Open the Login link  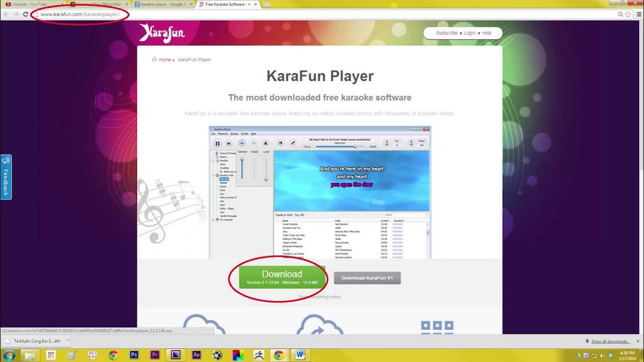[x=469, y=33]
